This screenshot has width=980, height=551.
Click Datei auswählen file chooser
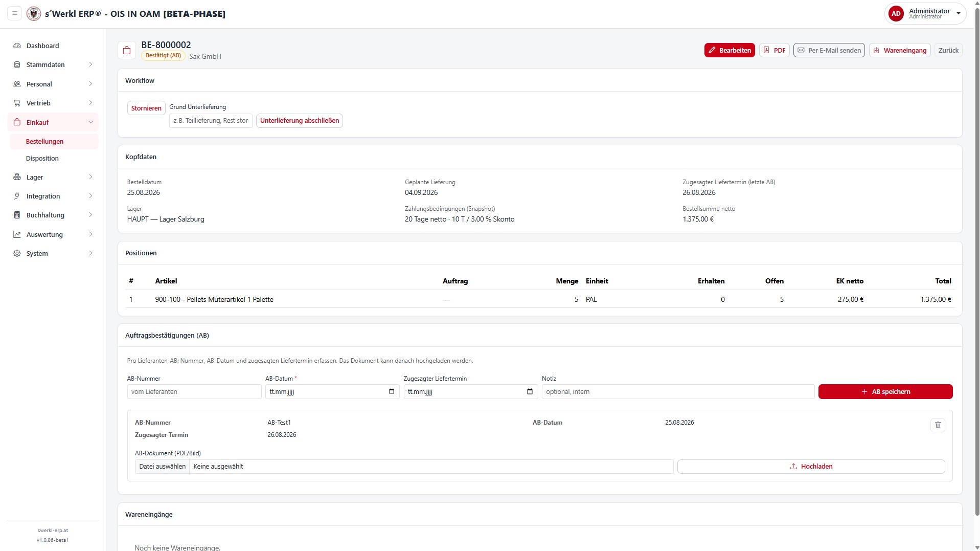pyautogui.click(x=163, y=467)
